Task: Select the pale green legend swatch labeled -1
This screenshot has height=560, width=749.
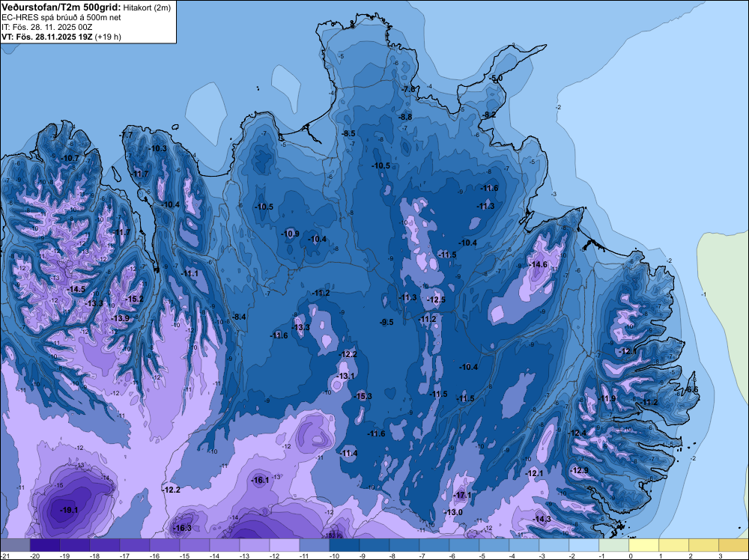Action: click(614, 544)
